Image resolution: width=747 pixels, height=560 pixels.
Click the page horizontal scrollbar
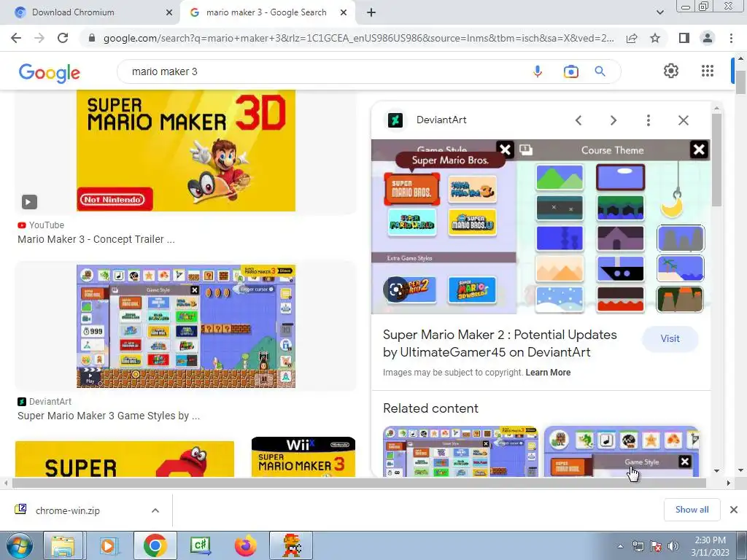point(359,483)
